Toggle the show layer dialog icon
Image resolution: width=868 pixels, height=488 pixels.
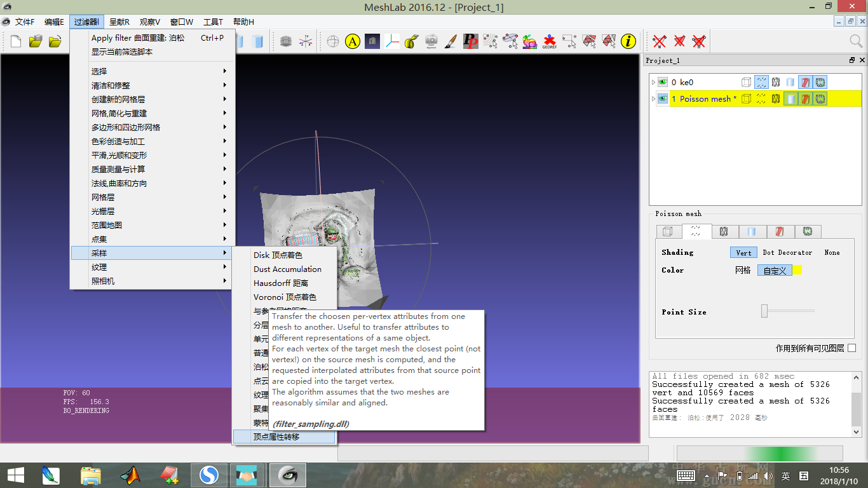(x=286, y=41)
